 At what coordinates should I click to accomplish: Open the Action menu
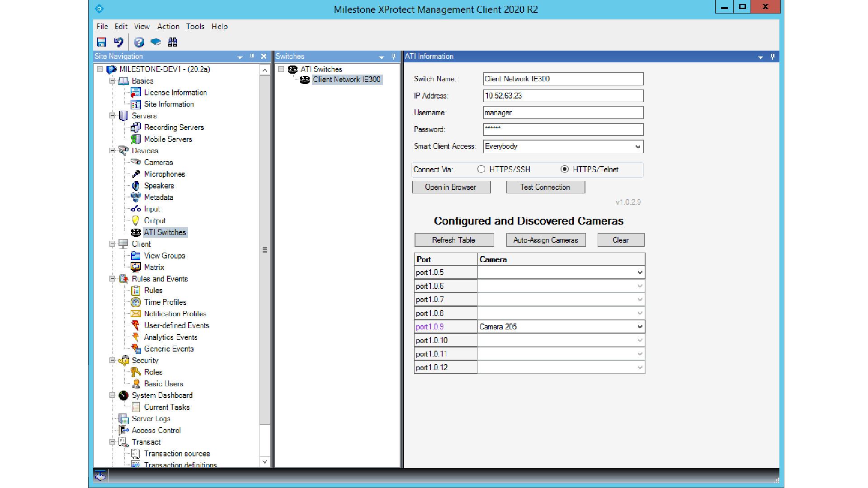(x=168, y=27)
